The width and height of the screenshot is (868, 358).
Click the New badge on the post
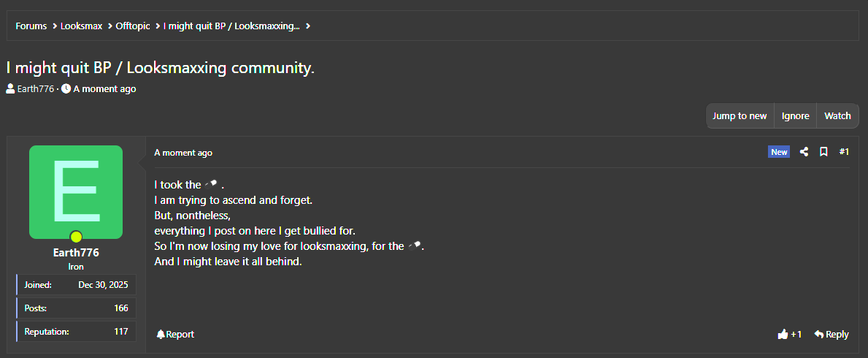pyautogui.click(x=779, y=152)
